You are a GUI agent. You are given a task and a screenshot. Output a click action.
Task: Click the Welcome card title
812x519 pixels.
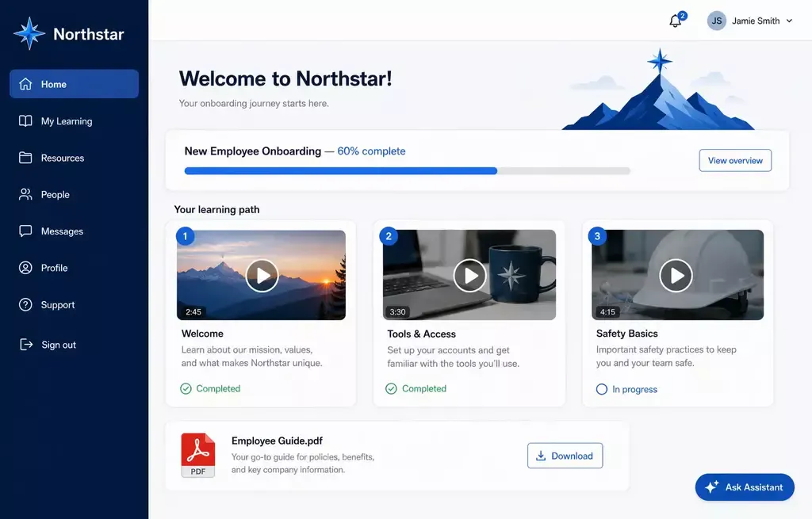click(x=202, y=334)
